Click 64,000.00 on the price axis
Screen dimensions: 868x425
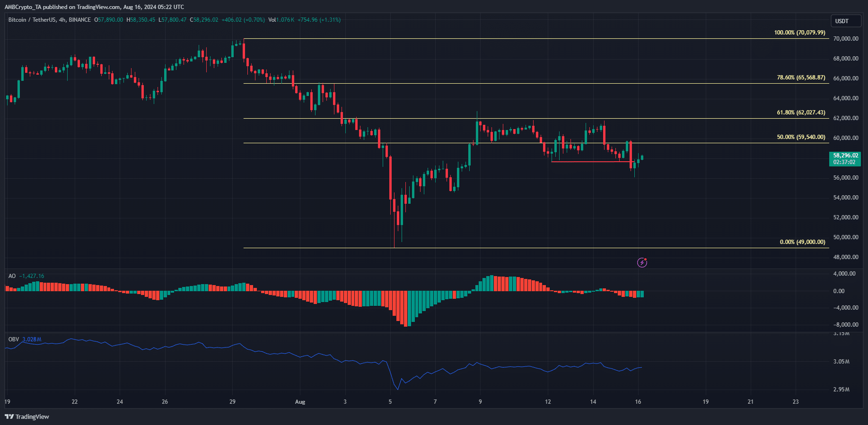(x=846, y=98)
